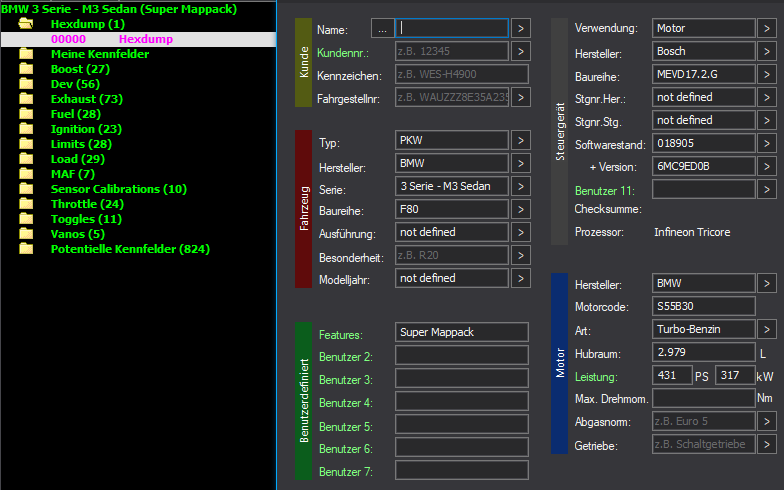784x490 pixels.
Task: Click the Hubraum 2.979 field
Action: [x=704, y=352]
